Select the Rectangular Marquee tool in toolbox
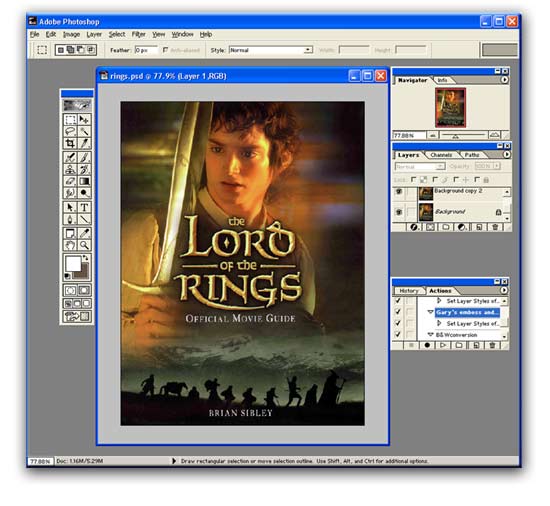The width and height of the screenshot is (550, 506). 70,120
